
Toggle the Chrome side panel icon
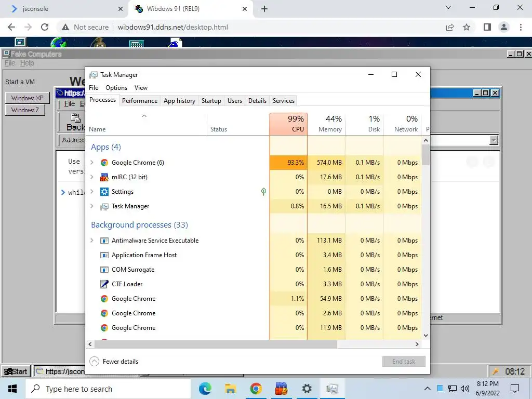(x=487, y=27)
